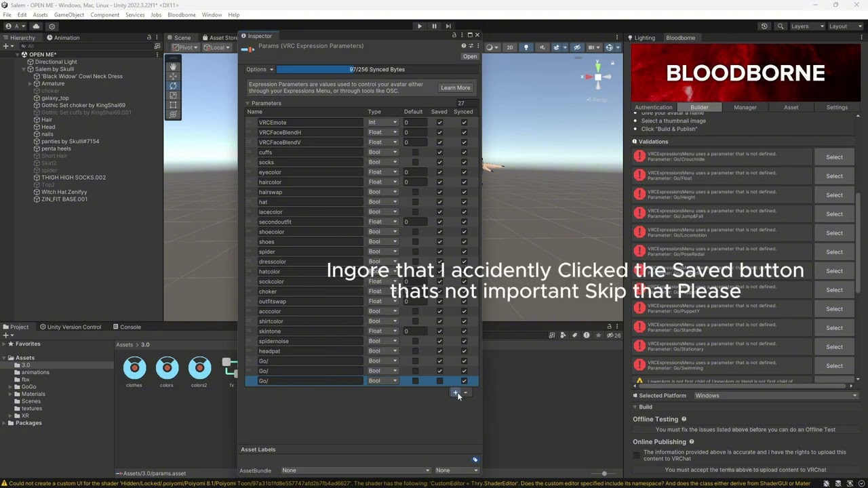
Task: Click the Hierarchy lock icon
Action: tap(149, 37)
